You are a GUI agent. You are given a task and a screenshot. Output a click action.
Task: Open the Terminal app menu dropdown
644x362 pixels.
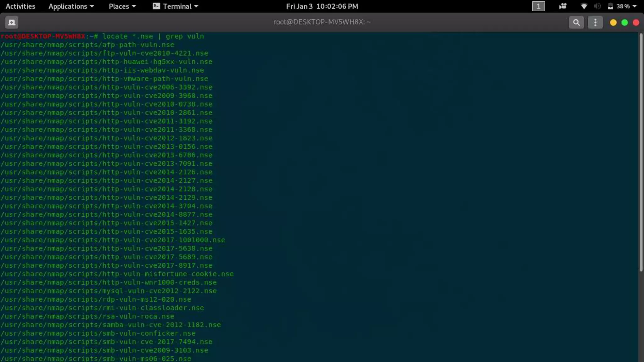pos(175,6)
